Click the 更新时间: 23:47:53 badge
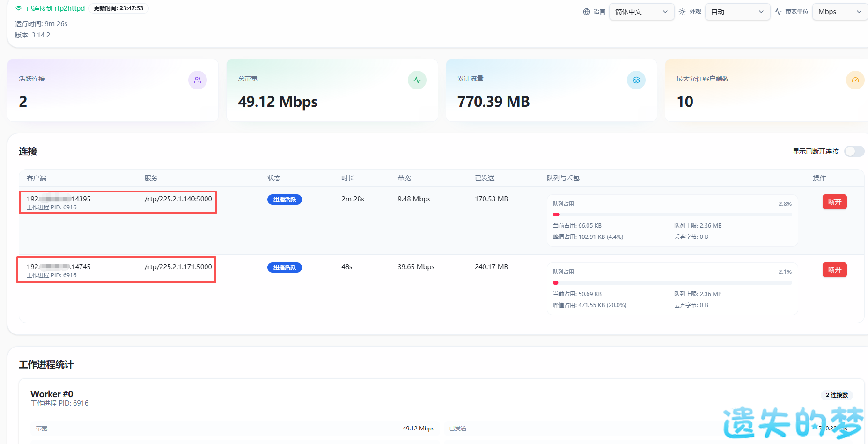This screenshot has width=868, height=444. (118, 8)
